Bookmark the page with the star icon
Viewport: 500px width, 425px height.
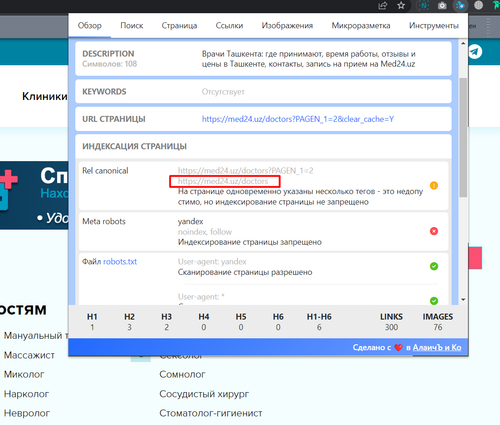401,5
